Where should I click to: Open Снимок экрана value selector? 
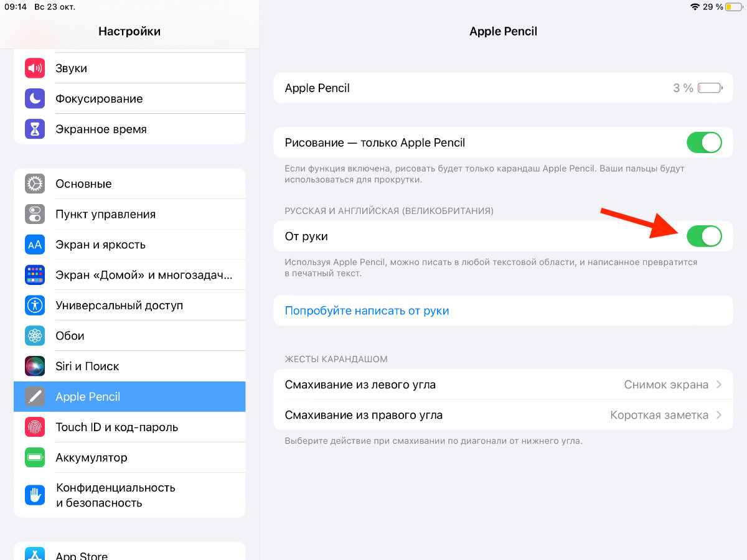click(x=666, y=385)
